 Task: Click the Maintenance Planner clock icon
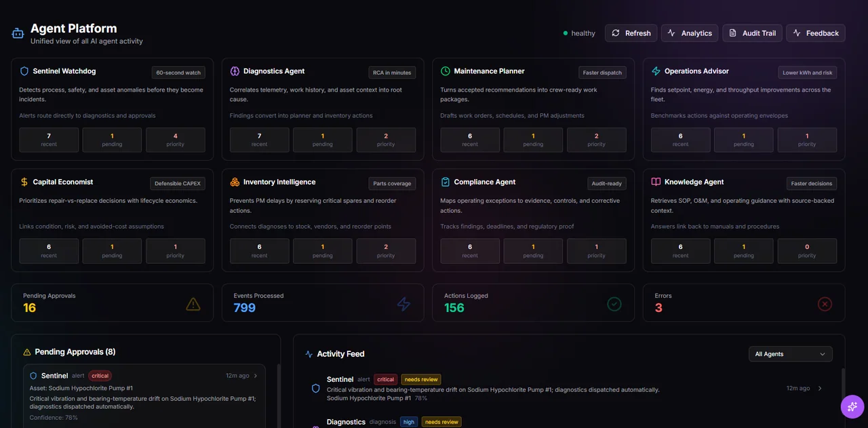[446, 71]
